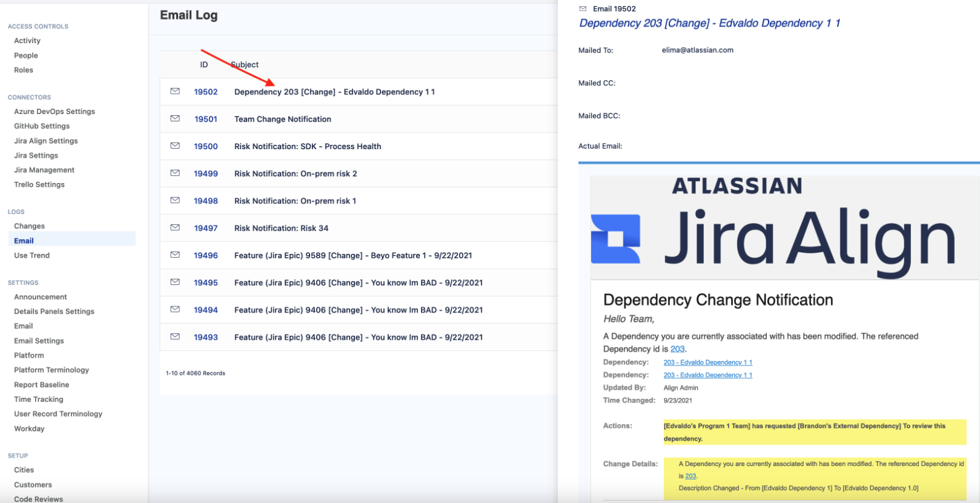Go to Workday settings
Viewport: 980px width, 503px height.
pos(29,429)
